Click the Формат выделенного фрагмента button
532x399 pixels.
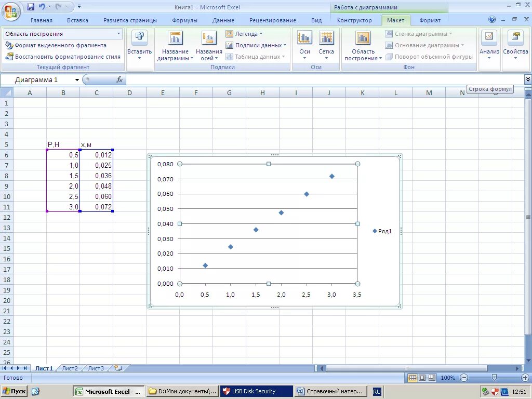coord(56,45)
